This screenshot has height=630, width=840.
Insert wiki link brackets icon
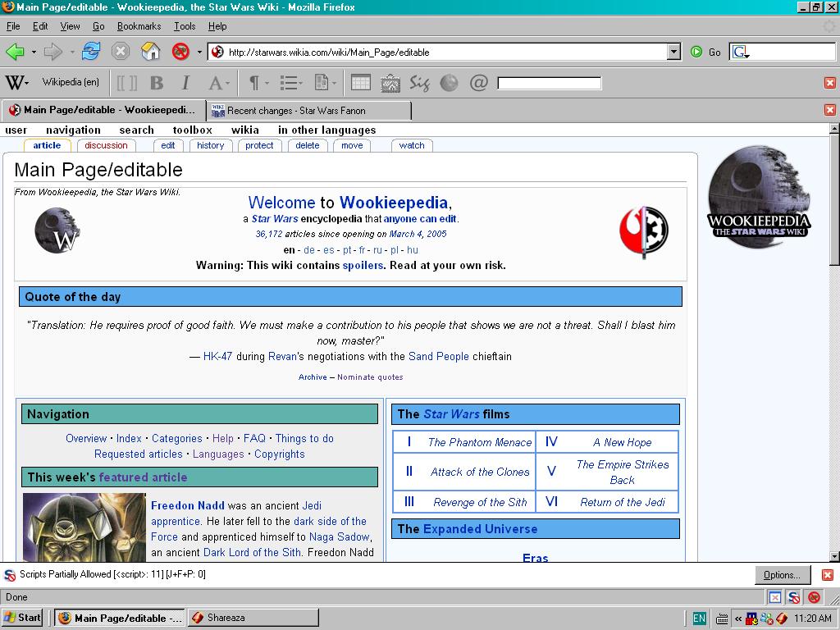[x=127, y=83]
